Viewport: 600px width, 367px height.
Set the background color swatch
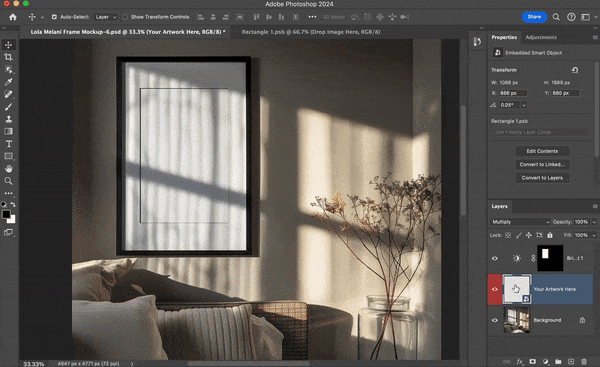[12, 220]
